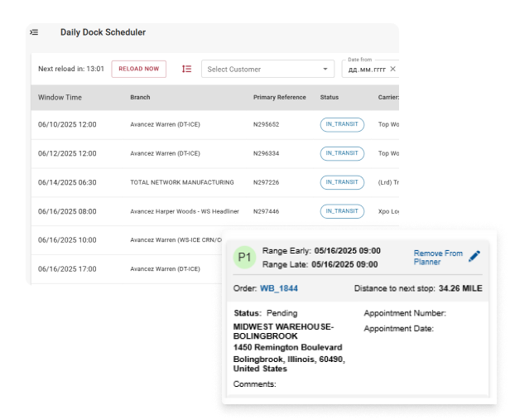Click IN_TRANSIT status chip for N297226
The height and width of the screenshot is (420, 510).
(342, 182)
